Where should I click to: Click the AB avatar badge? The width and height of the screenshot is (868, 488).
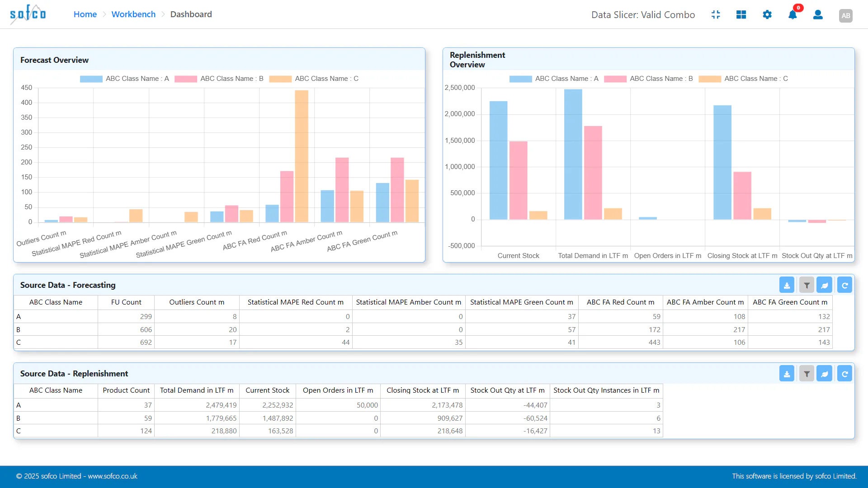[x=846, y=15]
